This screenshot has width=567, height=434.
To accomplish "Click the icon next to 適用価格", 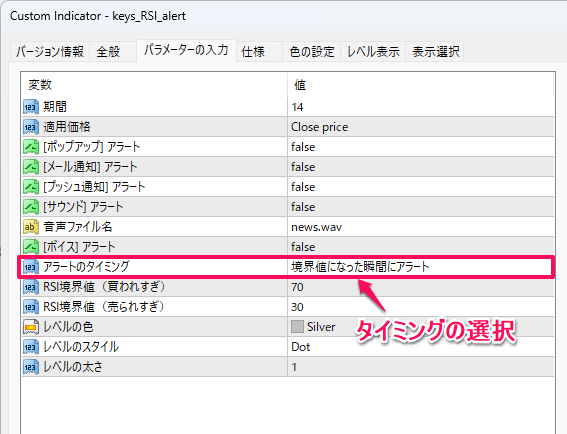I will 31,127.
